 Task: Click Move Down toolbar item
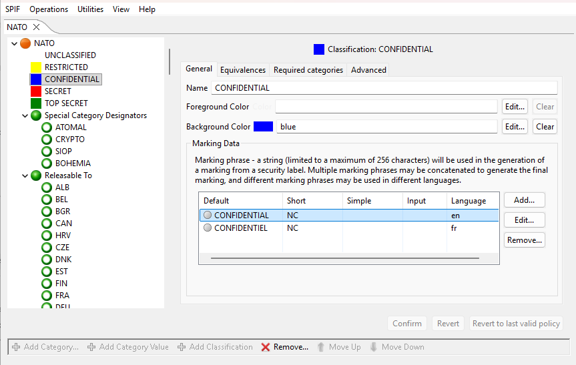pyautogui.click(x=397, y=347)
